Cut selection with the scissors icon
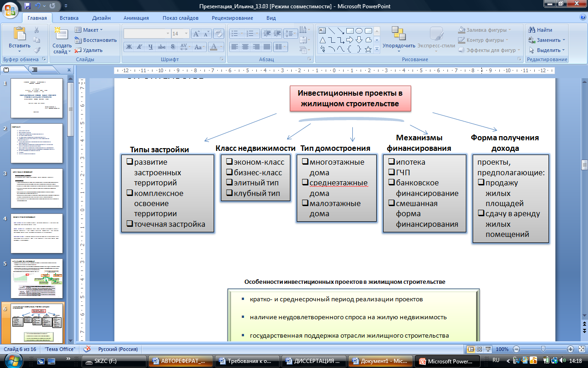 click(x=37, y=30)
